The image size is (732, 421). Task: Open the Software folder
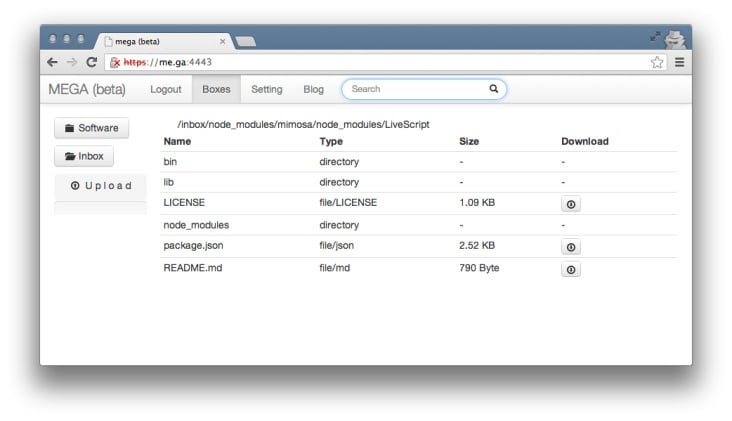(92, 128)
